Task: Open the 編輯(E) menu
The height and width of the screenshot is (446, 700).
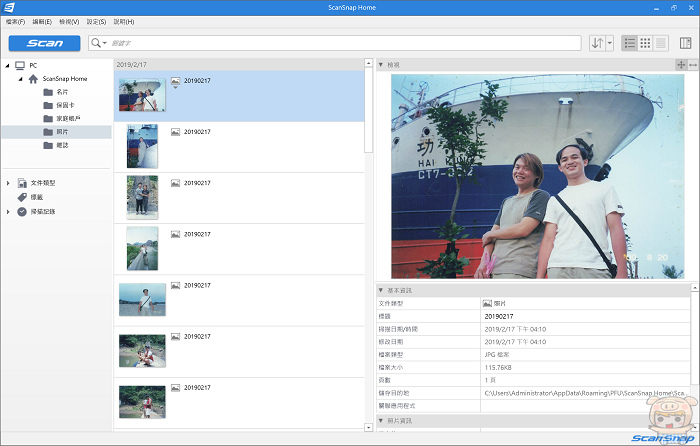Action: coord(42,22)
